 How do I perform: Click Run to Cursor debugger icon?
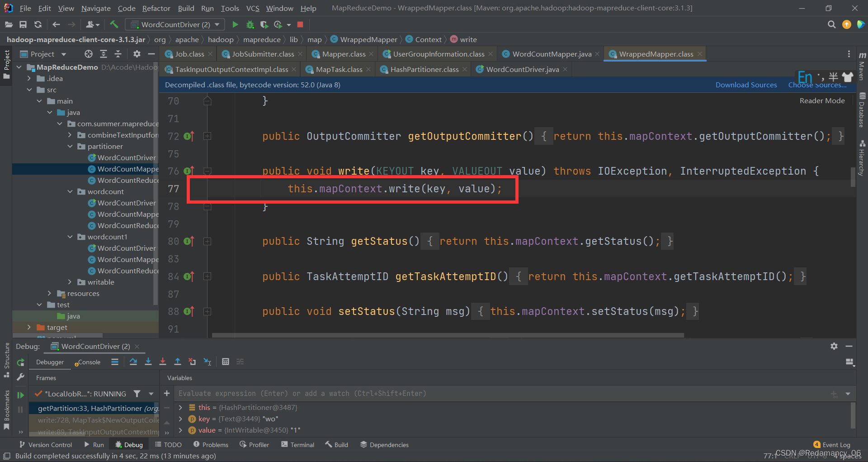click(x=208, y=362)
